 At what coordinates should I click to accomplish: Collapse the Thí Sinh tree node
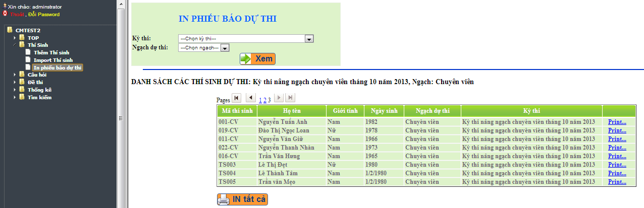[15, 45]
